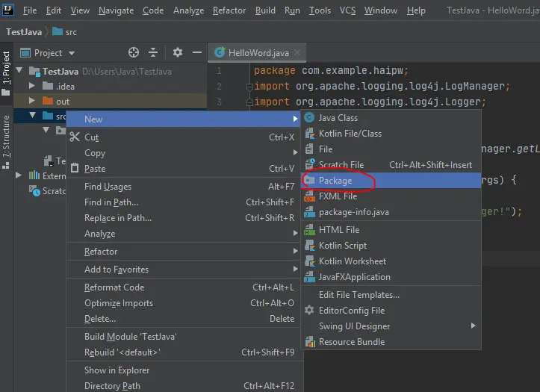
Task: Choose Delete... in context menu
Action: [184, 319]
